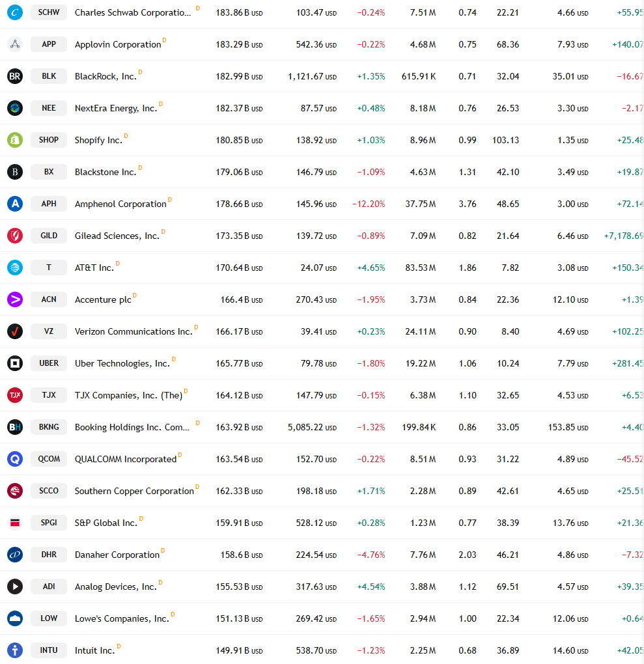Click the QCOM ticker badge
Viewport: 644px width, 664px height.
(x=49, y=459)
